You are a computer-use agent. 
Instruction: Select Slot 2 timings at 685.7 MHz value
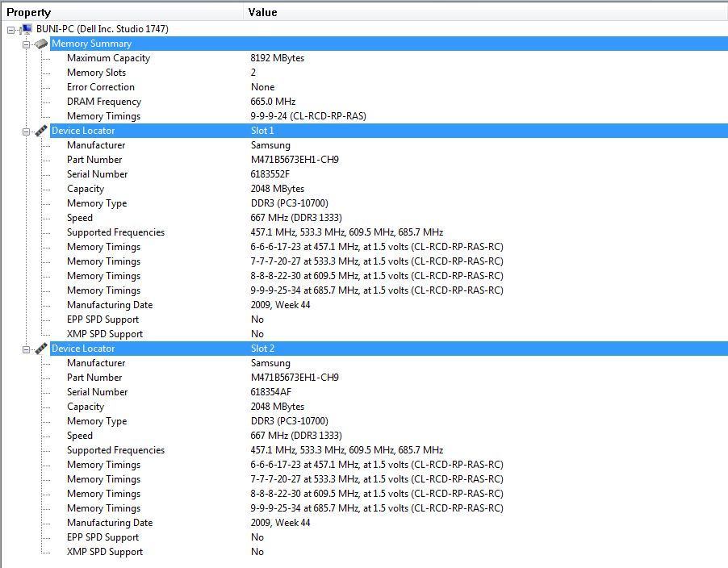click(x=377, y=508)
